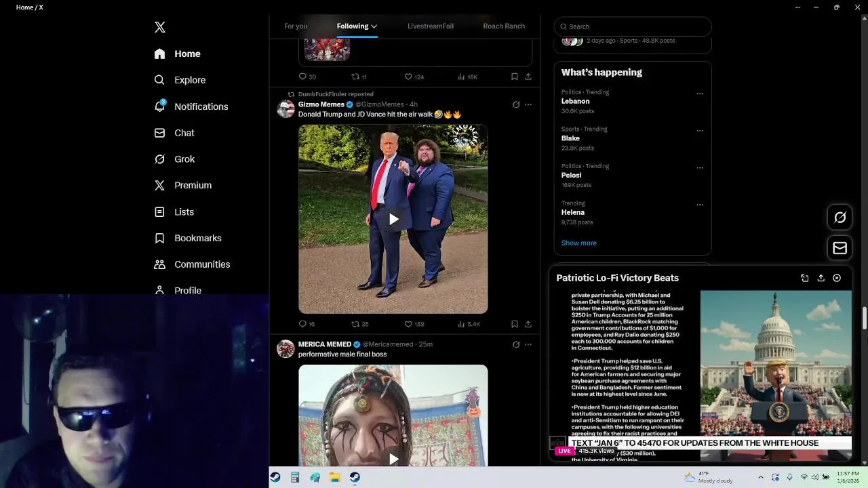Open the floating Grok button
Viewport: 868px width, 488px height.
(x=840, y=218)
